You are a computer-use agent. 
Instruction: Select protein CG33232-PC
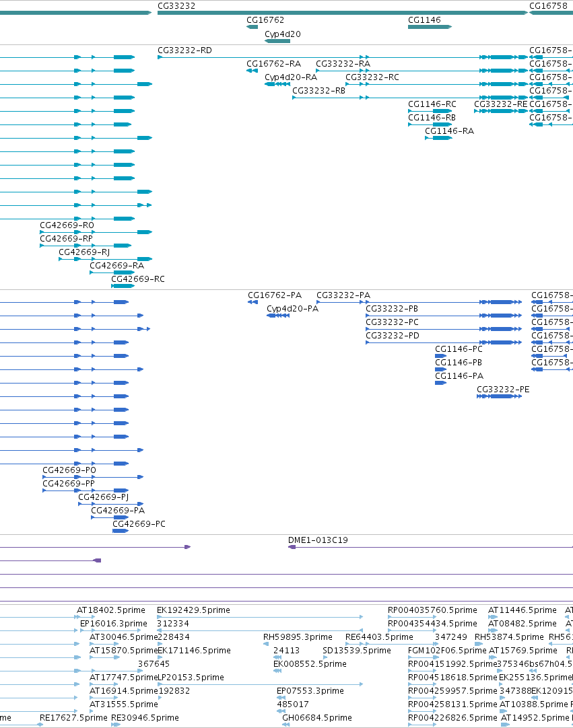[444, 329]
